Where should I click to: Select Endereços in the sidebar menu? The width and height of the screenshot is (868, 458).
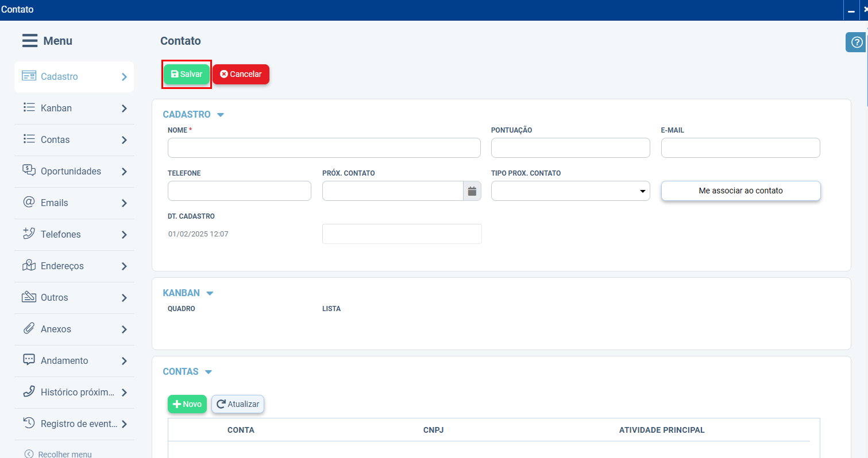74,266
